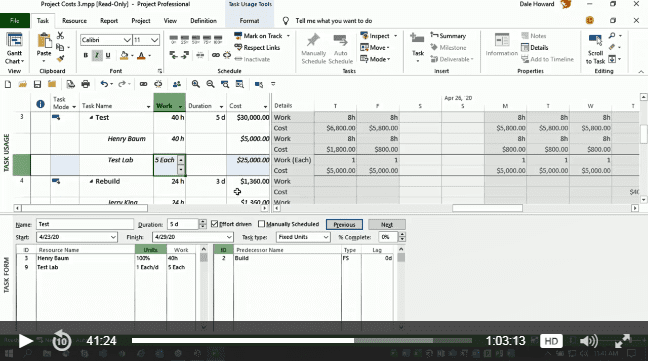Click the task Name input field
Image resolution: width=648 pixels, height=361 pixels.
pos(85,224)
